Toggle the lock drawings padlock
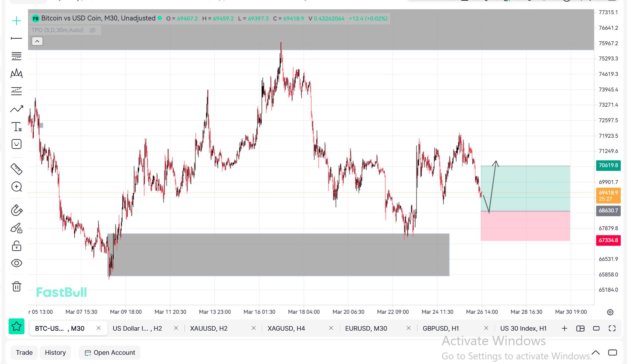 [16, 246]
